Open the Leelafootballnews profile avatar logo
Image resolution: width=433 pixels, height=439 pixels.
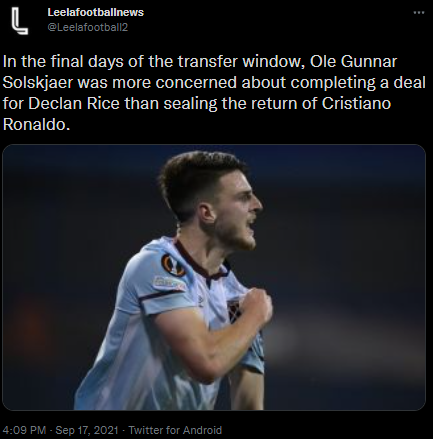(x=20, y=21)
